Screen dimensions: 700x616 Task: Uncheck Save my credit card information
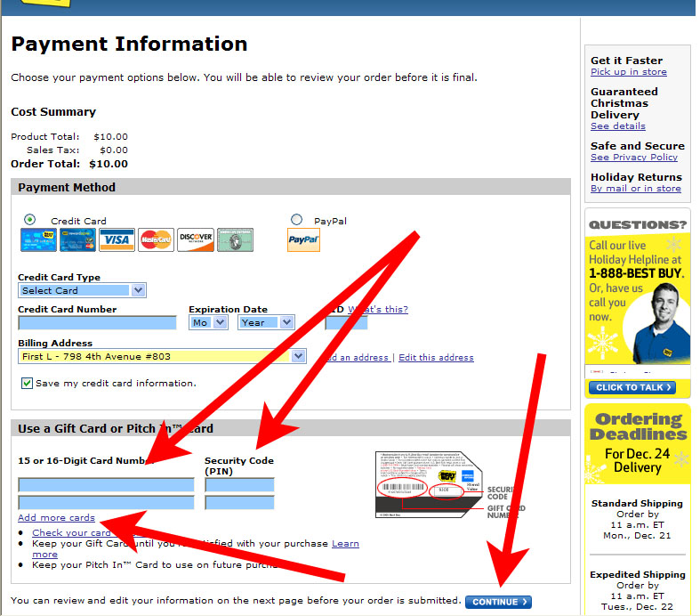[x=27, y=384]
